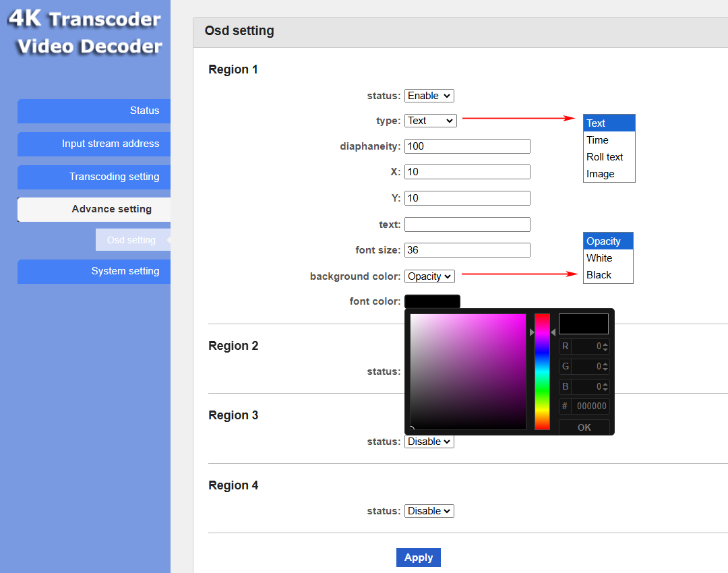Image resolution: width=728 pixels, height=573 pixels.
Task: Choose Roll text in the type options list
Action: point(609,157)
